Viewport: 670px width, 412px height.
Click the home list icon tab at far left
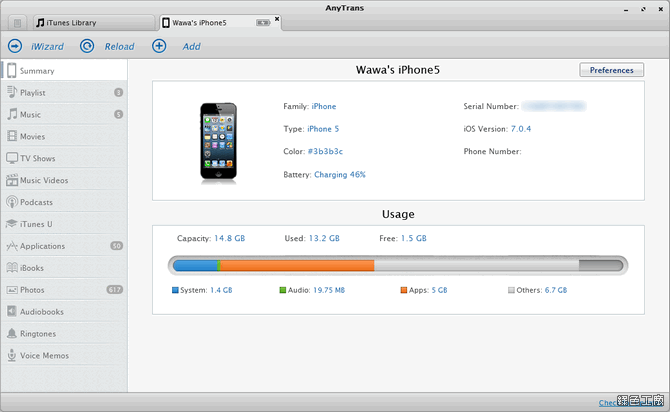(17, 23)
